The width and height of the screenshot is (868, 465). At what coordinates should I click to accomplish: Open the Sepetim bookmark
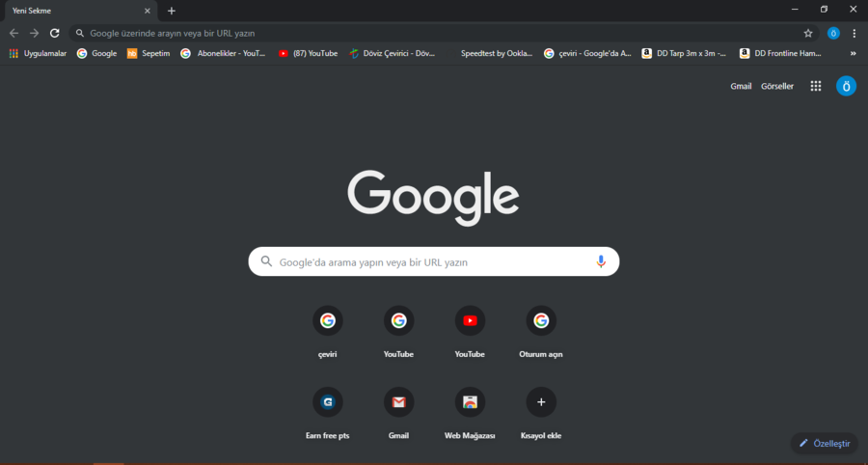149,54
